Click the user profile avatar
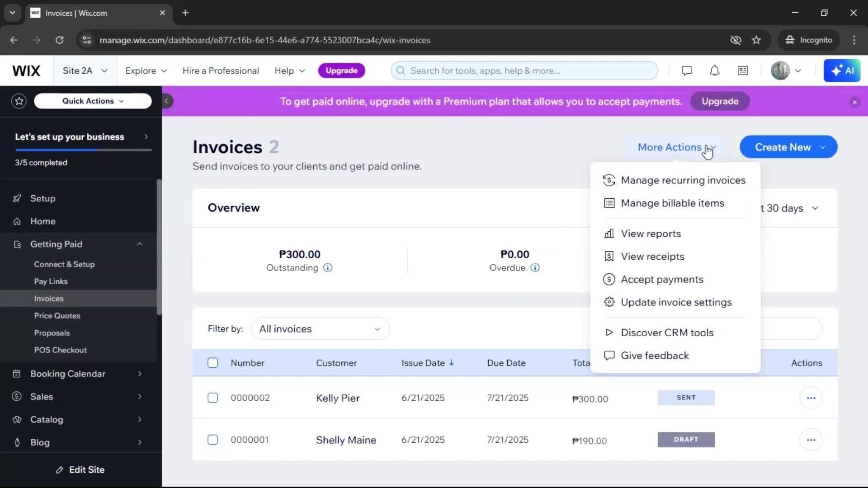868x488 pixels. [x=780, y=70]
